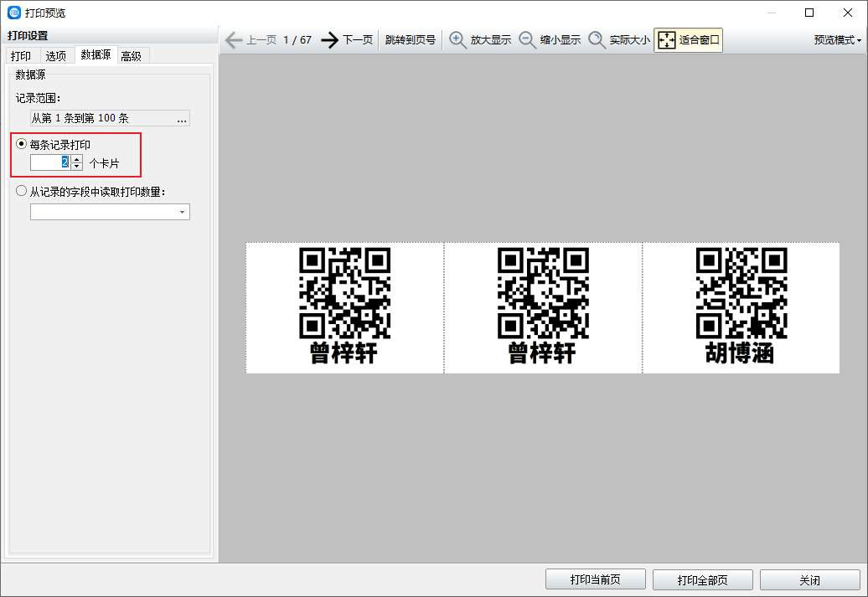This screenshot has width=868, height=597.
Task: Select 每条记录打印 radio option
Action: [x=22, y=144]
